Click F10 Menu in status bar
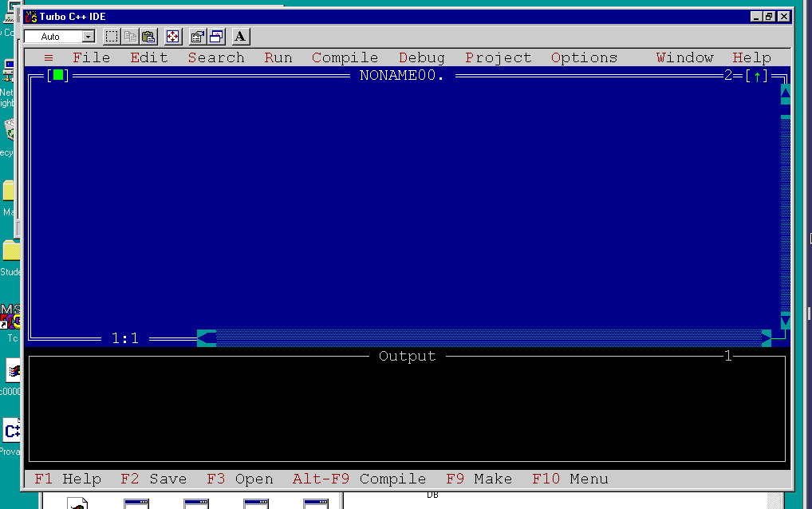The height and width of the screenshot is (509, 812). click(x=570, y=479)
